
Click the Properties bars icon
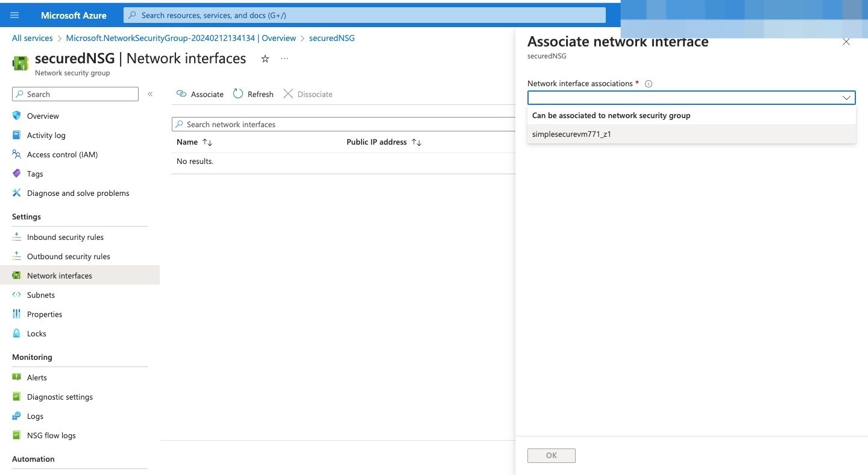pos(17,314)
